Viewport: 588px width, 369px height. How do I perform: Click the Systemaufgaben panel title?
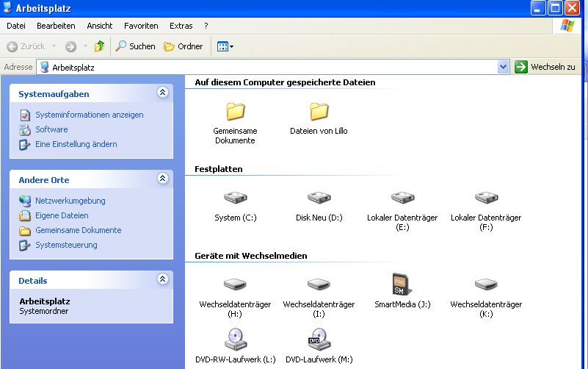click(54, 94)
